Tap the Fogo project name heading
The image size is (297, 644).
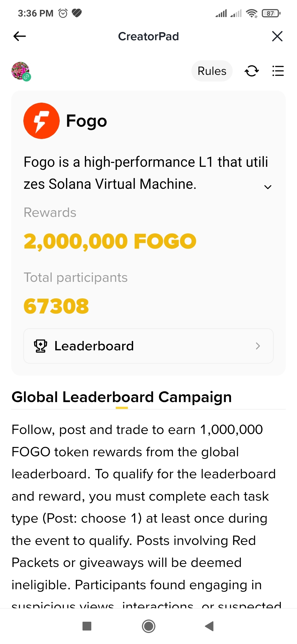[87, 121]
